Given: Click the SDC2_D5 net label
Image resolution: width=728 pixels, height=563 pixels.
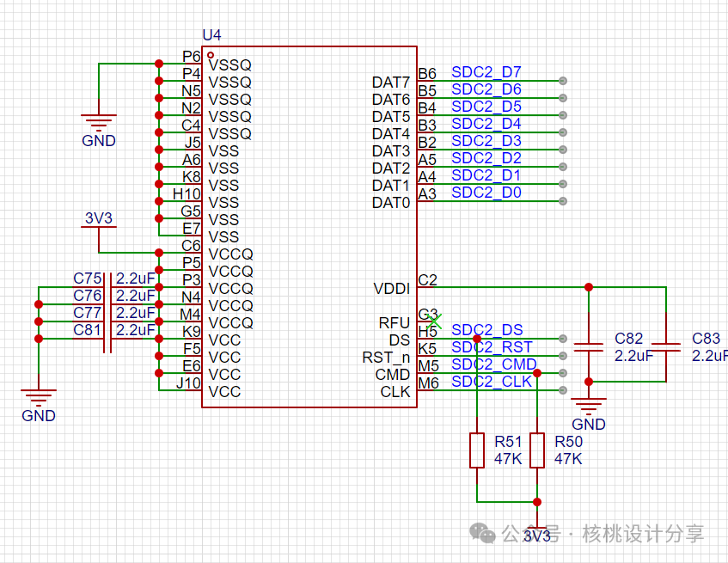Looking at the screenshot, I should pos(486,107).
